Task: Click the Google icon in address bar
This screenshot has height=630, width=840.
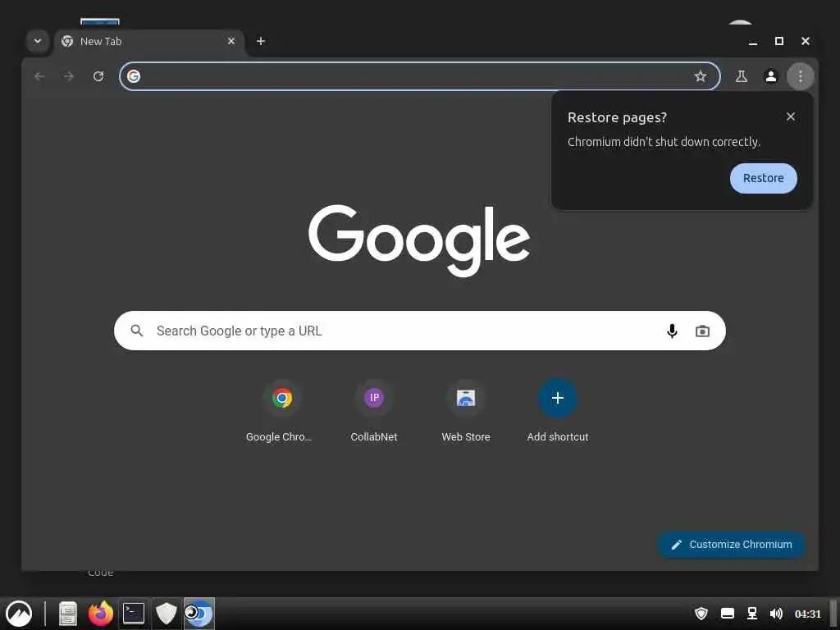Action: (134, 76)
